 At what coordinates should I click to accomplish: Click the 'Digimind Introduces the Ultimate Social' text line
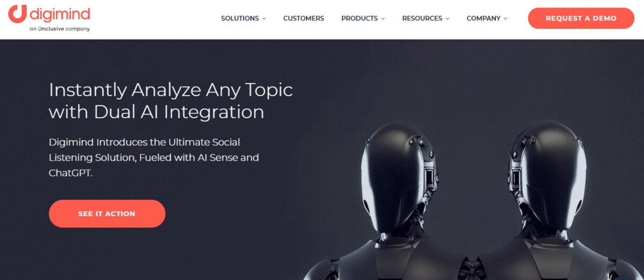144,142
